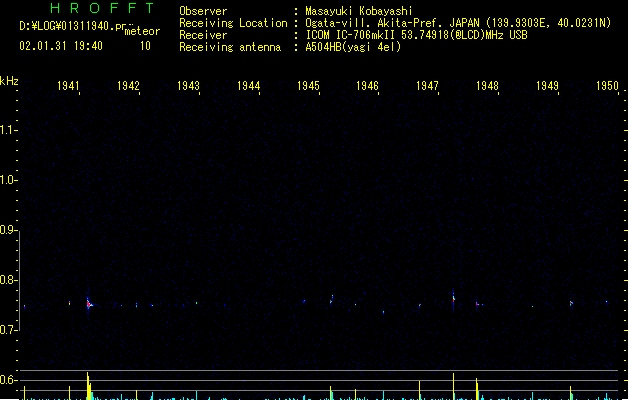Viewport: 629px width, 400px height.
Task: Click the 0.9 kHz frequency tick label
Action: click(8, 230)
